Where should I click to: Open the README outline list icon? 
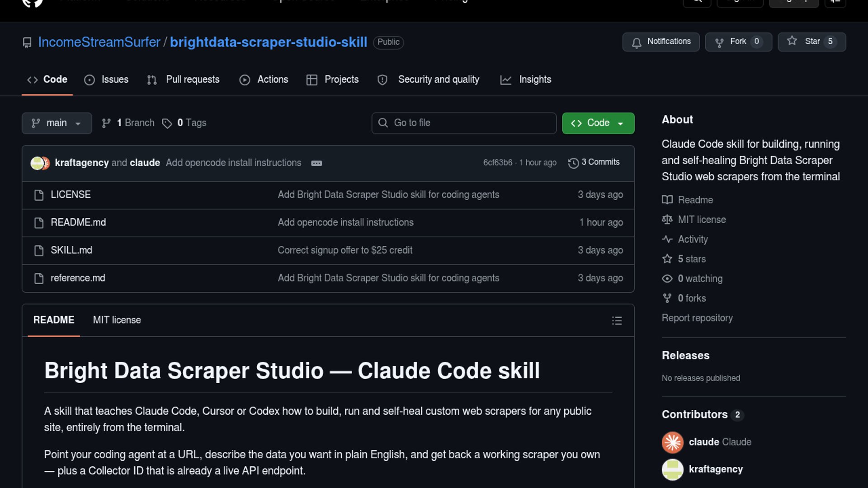pos(617,320)
